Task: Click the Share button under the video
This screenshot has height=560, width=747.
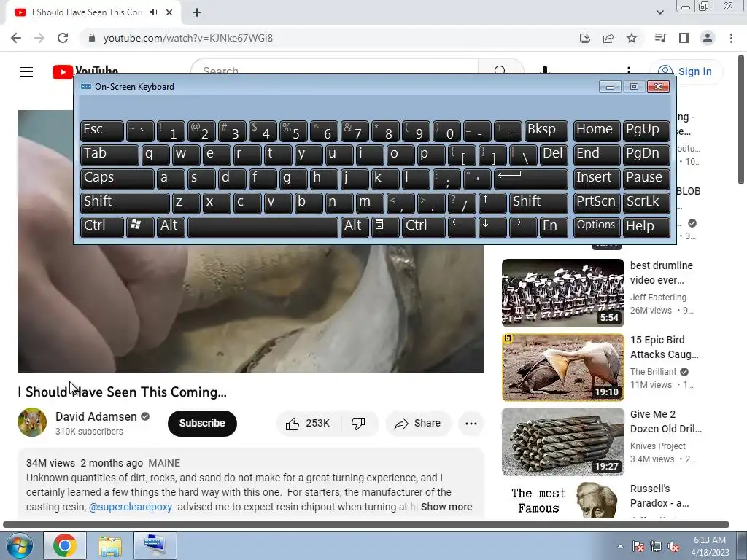Action: click(x=418, y=424)
